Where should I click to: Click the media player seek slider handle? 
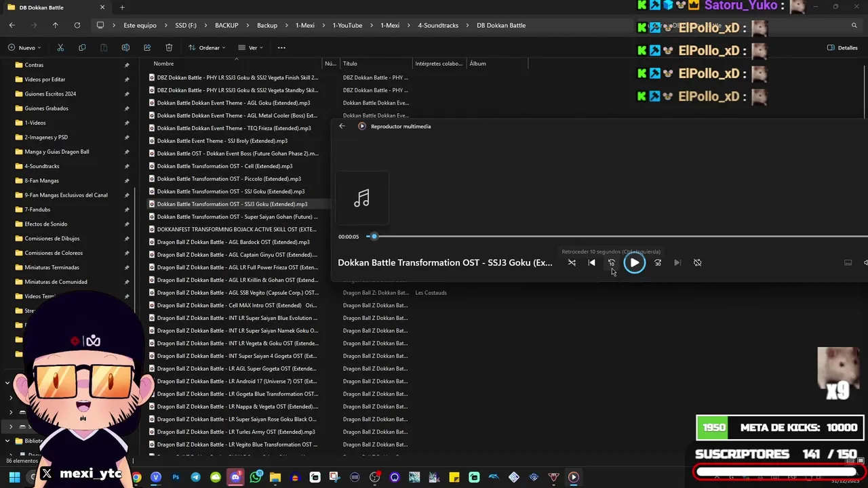point(374,237)
